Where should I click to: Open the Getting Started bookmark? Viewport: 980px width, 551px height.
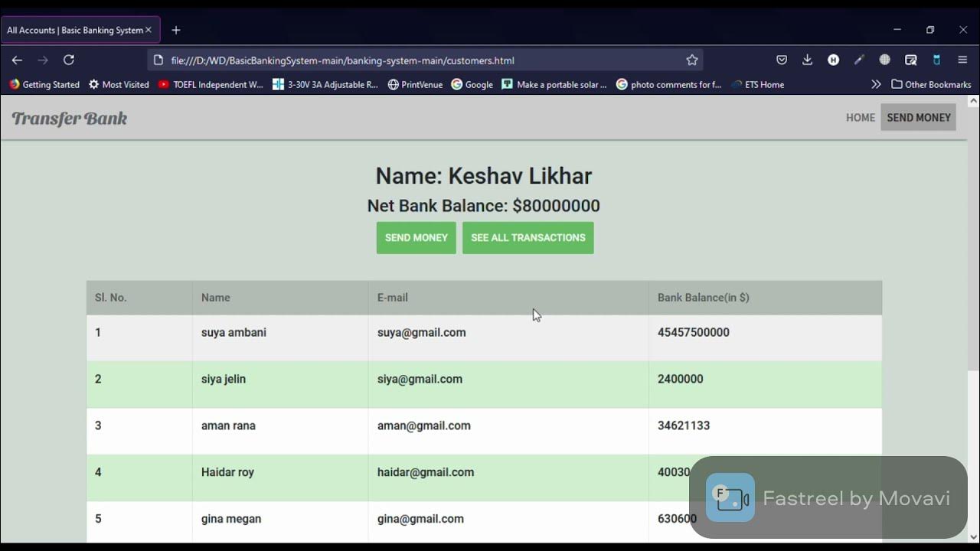pos(44,84)
